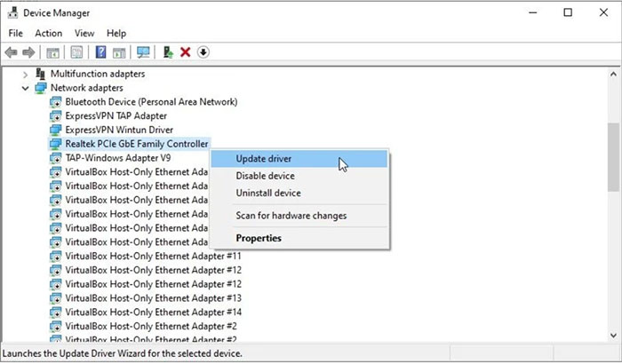This screenshot has width=622, height=364.
Task: Open the Properties sheet toolbar icon
Action: click(x=76, y=52)
